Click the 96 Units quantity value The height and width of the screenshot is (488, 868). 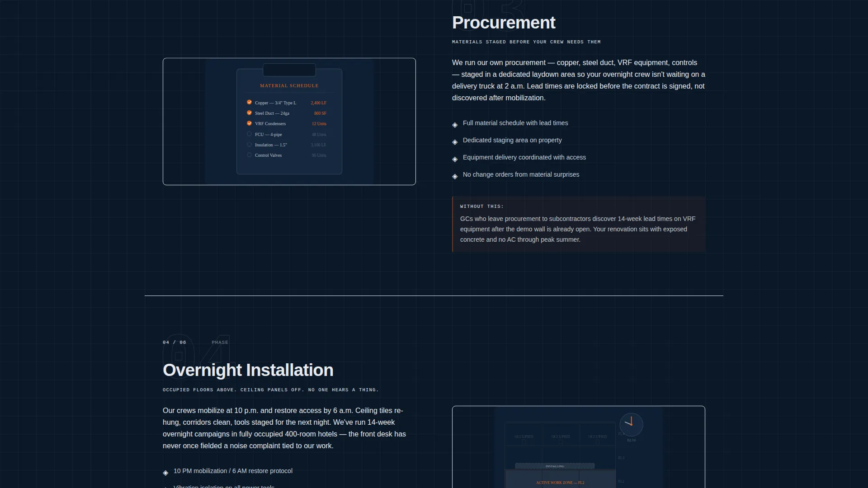(x=319, y=155)
